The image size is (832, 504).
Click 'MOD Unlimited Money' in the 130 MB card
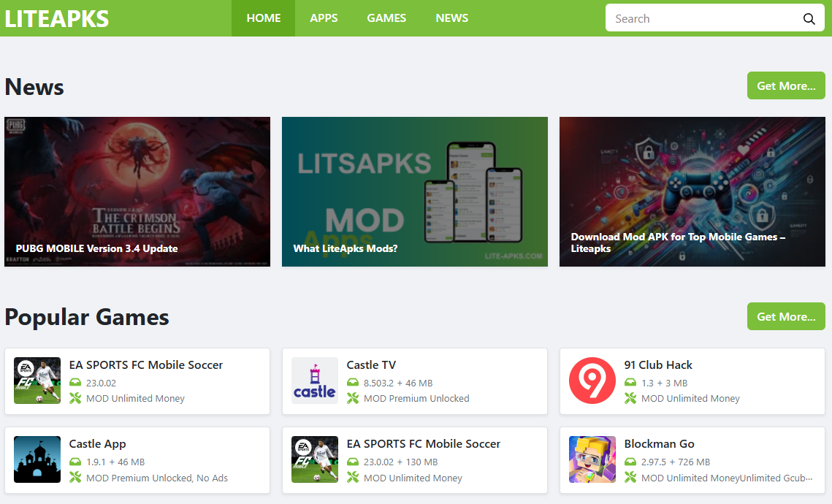pyautogui.click(x=413, y=478)
